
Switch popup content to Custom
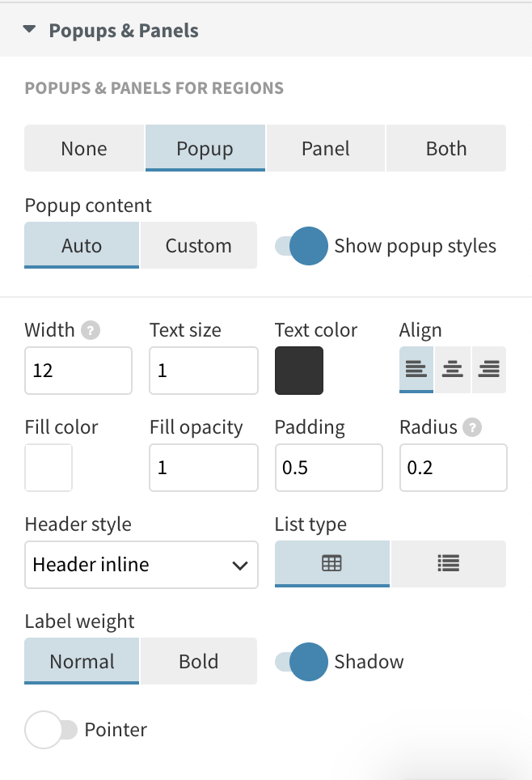click(198, 246)
